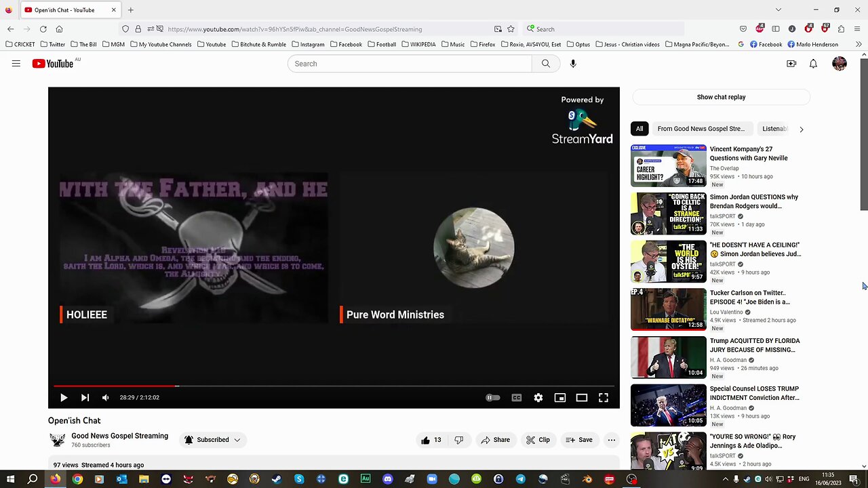Switch to miniplayer mode
Screen dimensions: 868x488
[x=560, y=398]
